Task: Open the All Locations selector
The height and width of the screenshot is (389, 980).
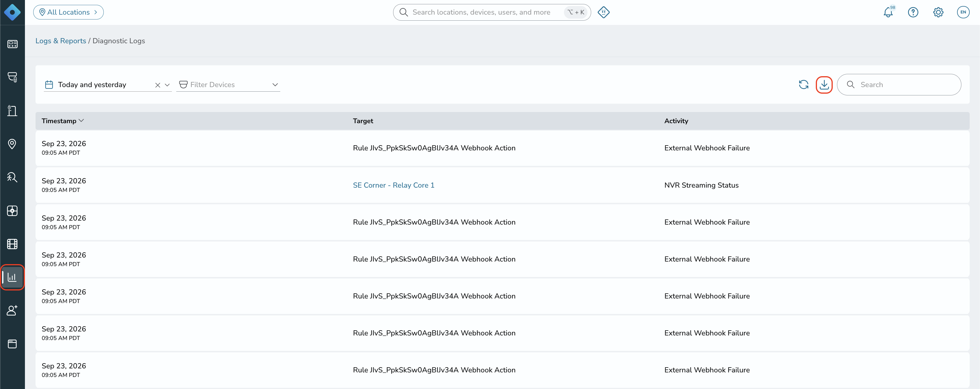Action: tap(68, 12)
